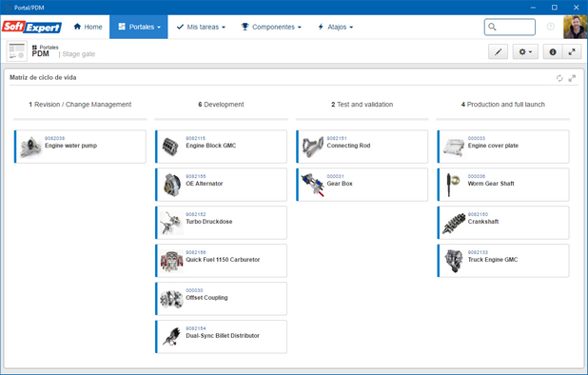This screenshot has height=375, width=588.
Task: Select the Development column header
Action: (x=221, y=105)
